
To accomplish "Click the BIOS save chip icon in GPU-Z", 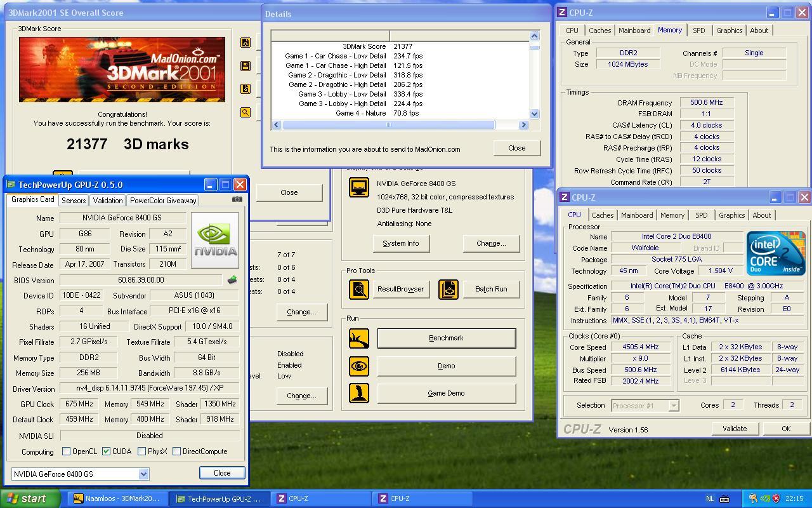I will 232,280.
